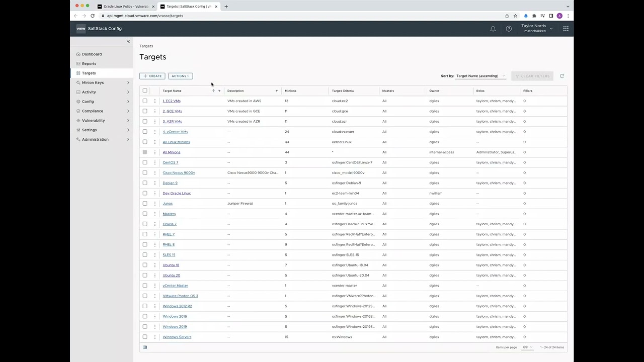This screenshot has height=362, width=644.
Task: Reload the browser page
Action: point(93,16)
